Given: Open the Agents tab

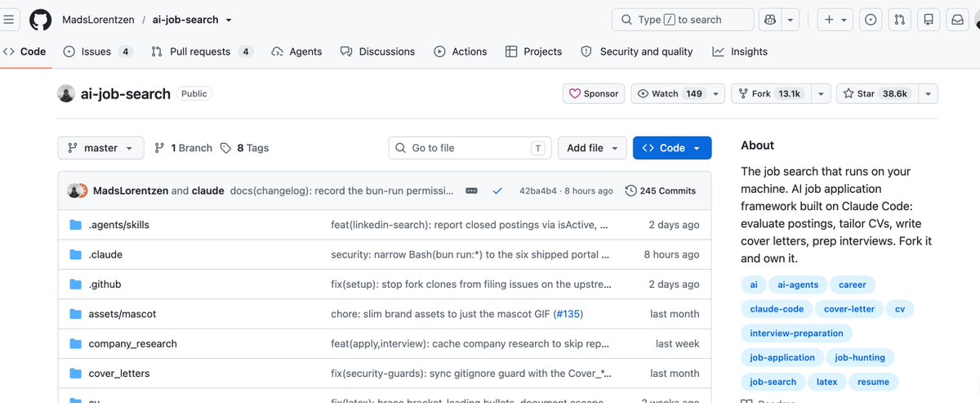Looking at the screenshot, I should (296, 51).
